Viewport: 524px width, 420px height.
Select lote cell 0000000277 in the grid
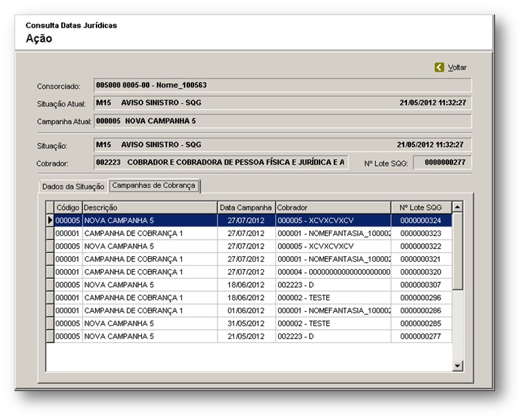(x=421, y=336)
